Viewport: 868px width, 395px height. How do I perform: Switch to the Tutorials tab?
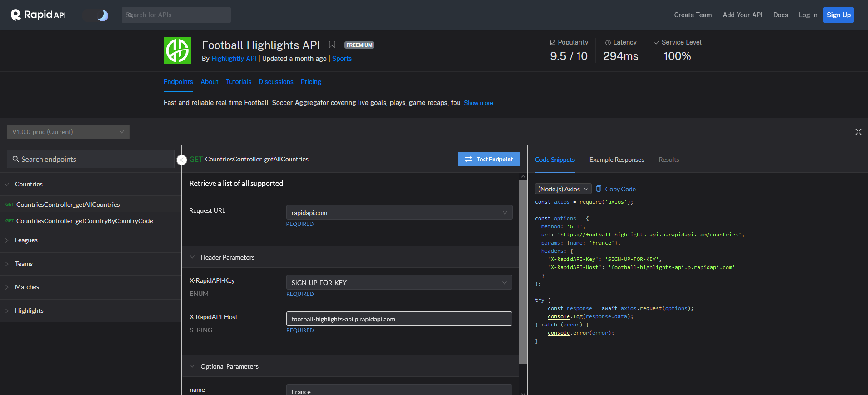coord(239,82)
